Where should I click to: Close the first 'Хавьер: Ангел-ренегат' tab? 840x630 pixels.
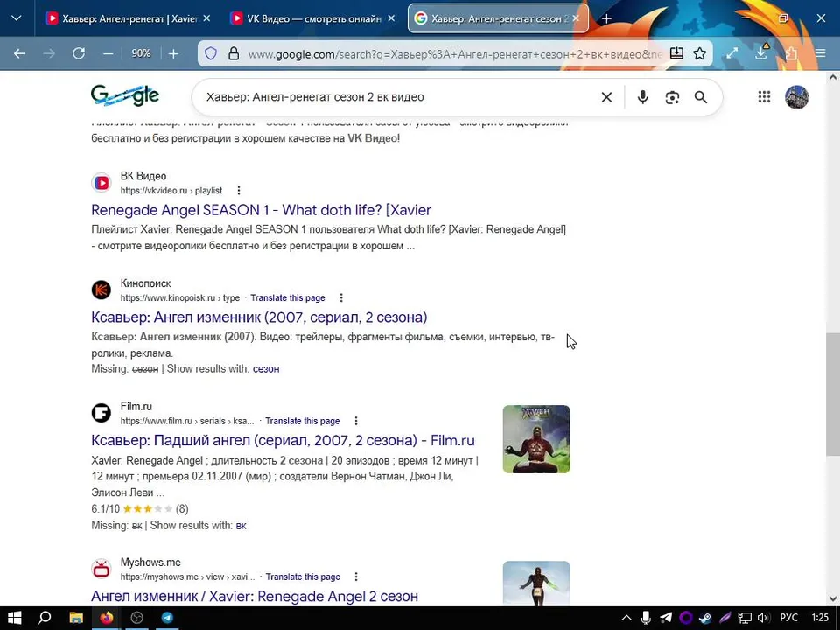[x=206, y=18]
